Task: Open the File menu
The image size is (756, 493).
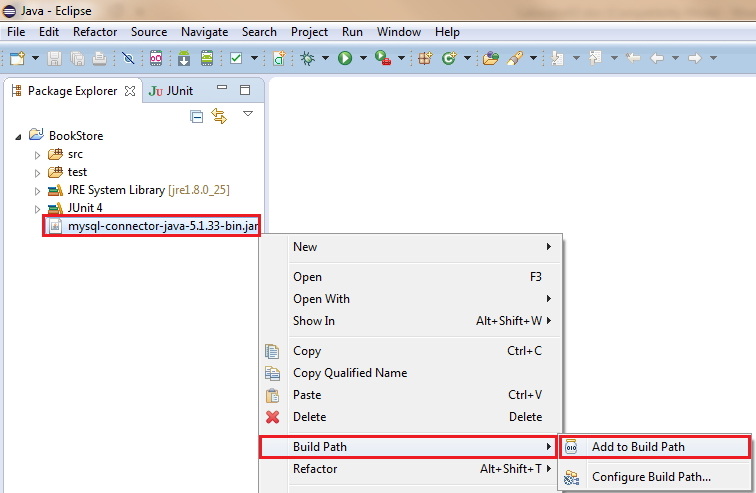Action: (16, 32)
